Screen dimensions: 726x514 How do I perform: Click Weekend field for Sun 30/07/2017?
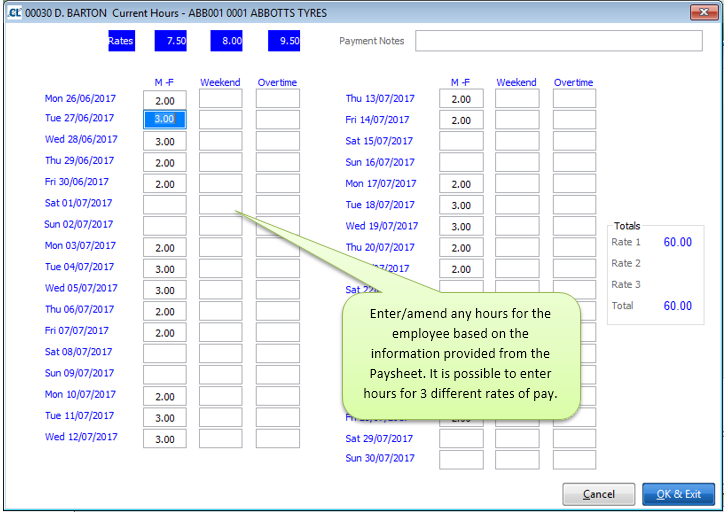click(517, 460)
